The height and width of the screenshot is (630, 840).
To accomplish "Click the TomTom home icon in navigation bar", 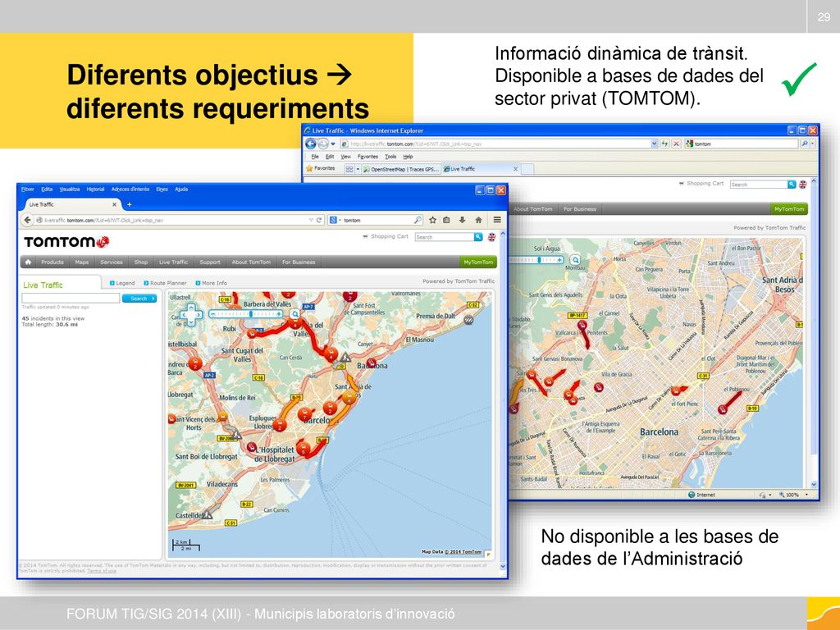I will (28, 262).
